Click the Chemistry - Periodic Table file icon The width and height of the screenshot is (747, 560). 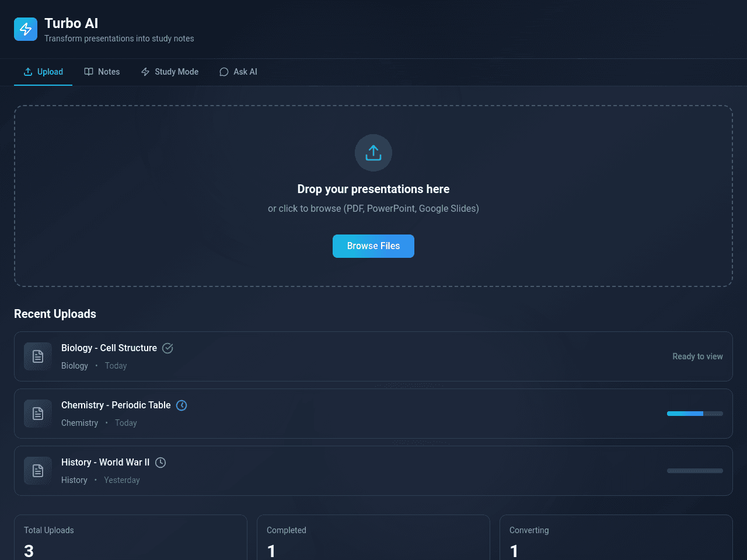(x=38, y=414)
